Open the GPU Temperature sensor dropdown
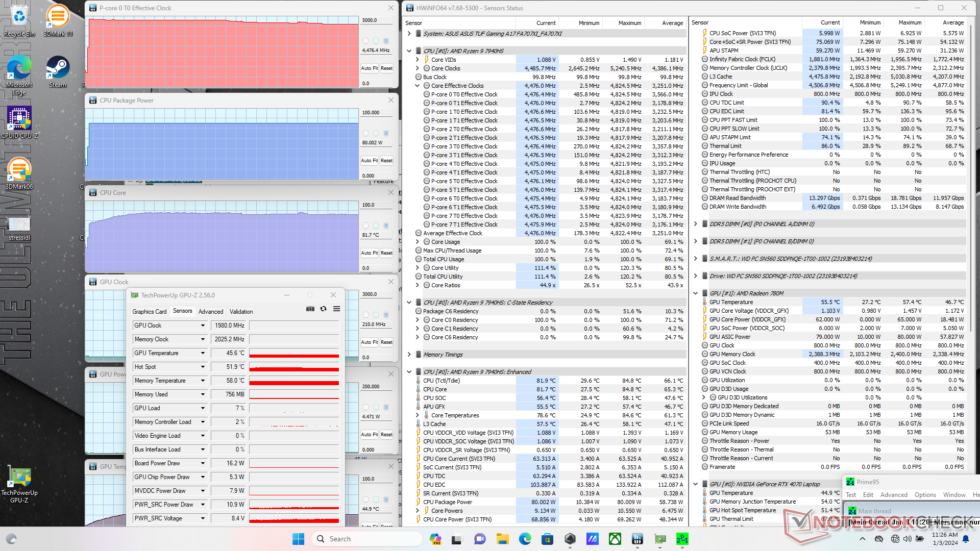 [203, 353]
